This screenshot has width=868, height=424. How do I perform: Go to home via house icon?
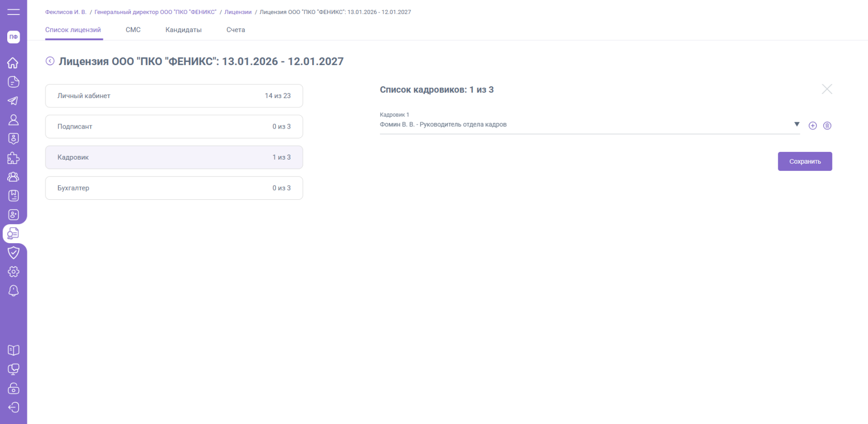[x=13, y=63]
